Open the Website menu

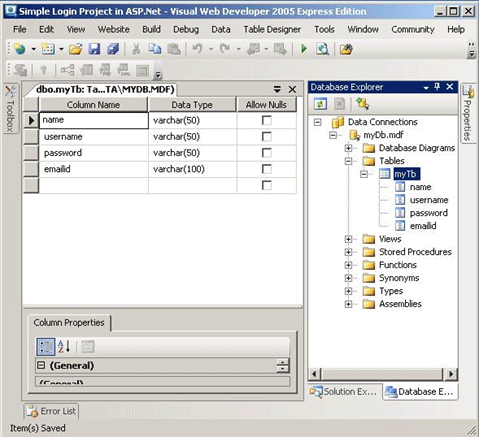point(114,29)
